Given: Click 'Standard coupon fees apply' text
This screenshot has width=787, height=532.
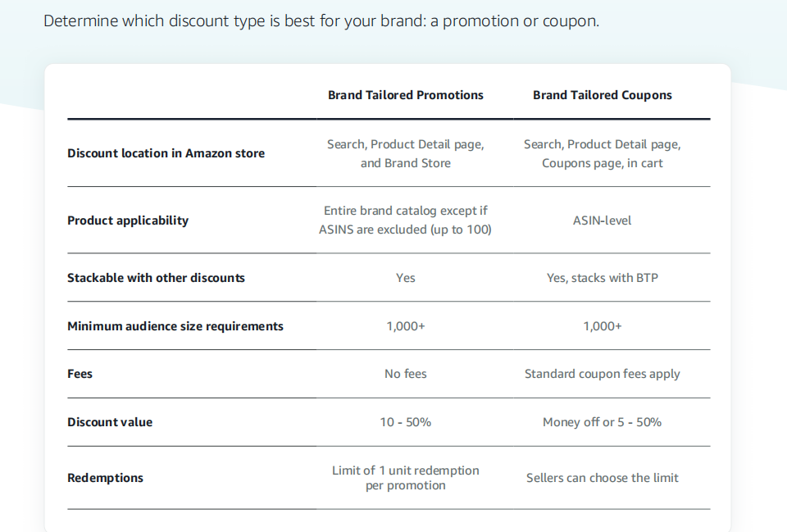Looking at the screenshot, I should (603, 374).
